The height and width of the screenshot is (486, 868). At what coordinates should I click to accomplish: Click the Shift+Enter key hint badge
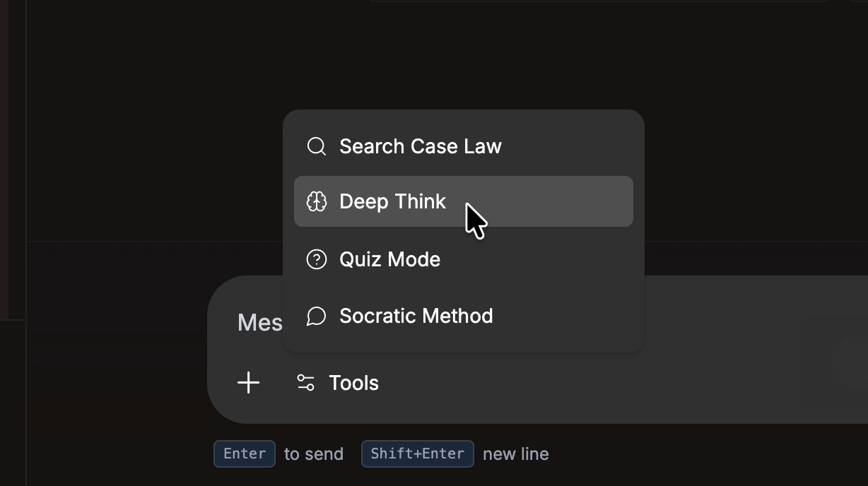(417, 454)
